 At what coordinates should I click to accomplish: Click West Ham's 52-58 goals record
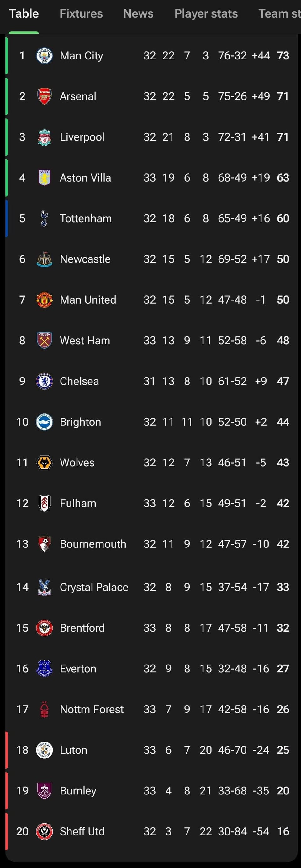pyautogui.click(x=232, y=341)
